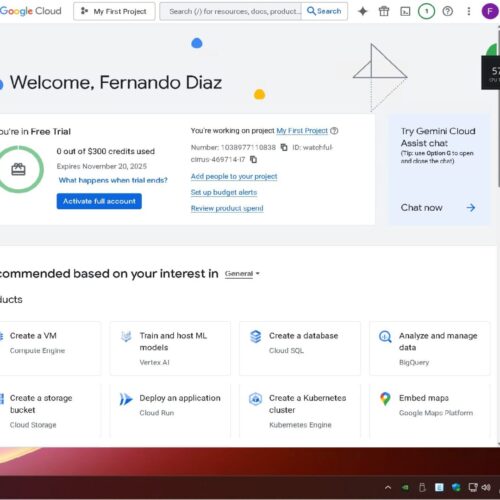Image resolution: width=500 pixels, height=500 pixels.
Task: Open Analyze and manage data card
Action: 430,348
